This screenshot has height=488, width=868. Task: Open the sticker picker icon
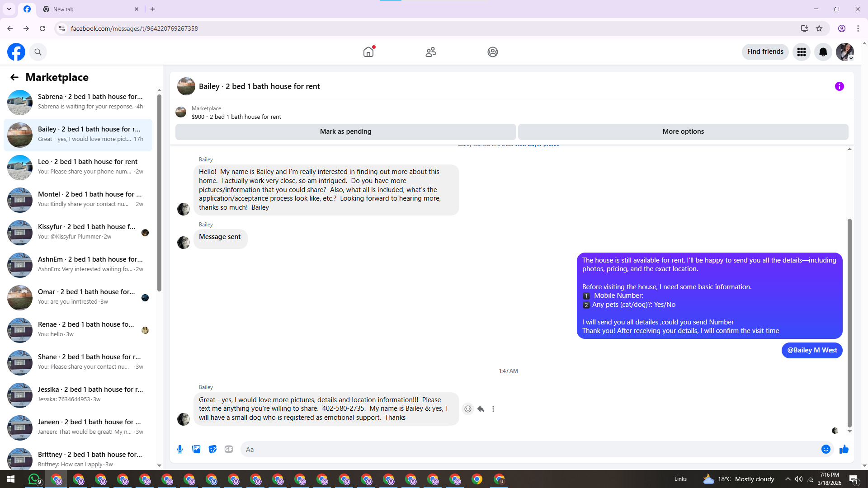pos(212,449)
